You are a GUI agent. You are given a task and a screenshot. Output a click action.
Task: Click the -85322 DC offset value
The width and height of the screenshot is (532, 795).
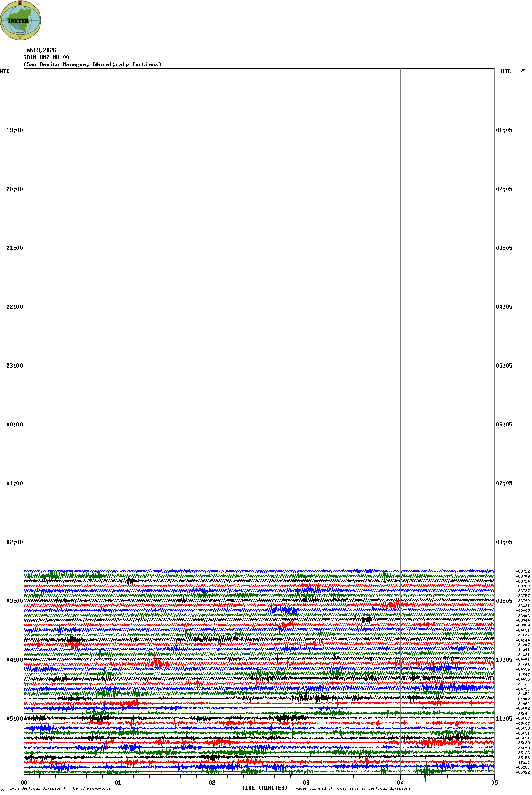(x=523, y=772)
